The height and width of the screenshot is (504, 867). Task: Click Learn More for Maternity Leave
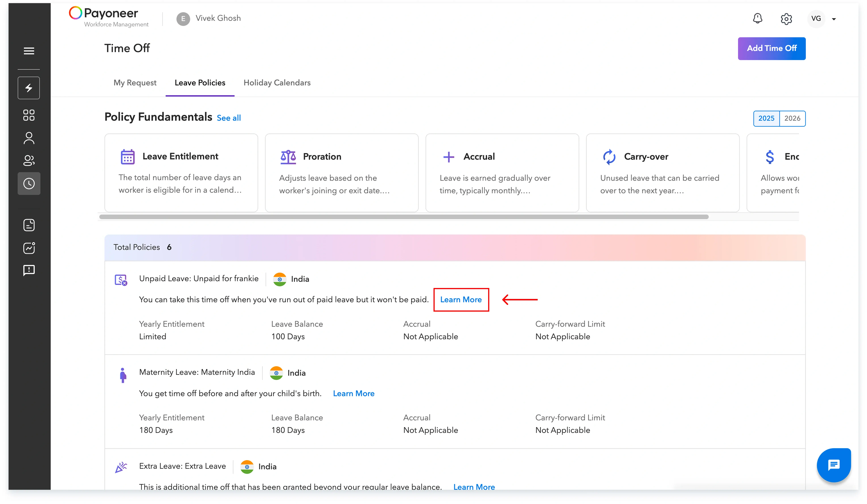pos(354,394)
